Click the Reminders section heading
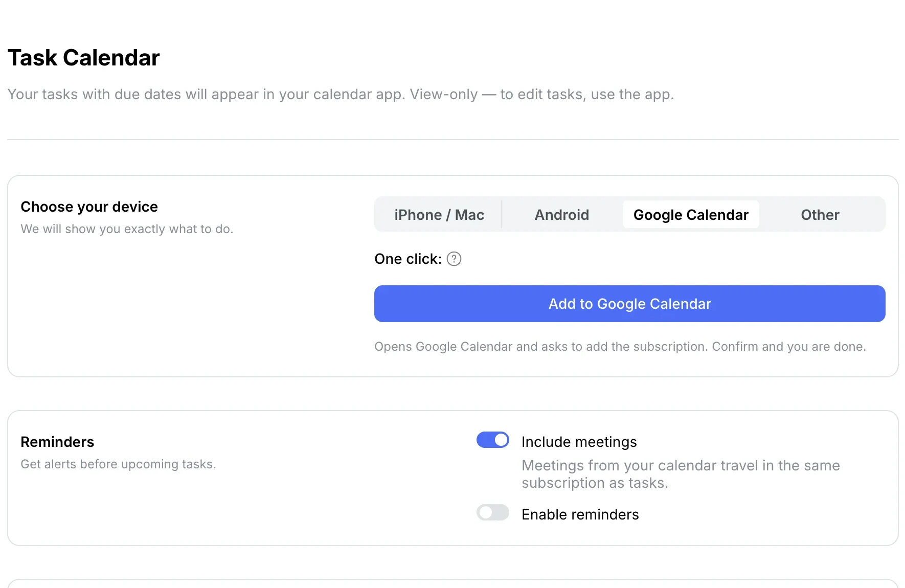Screen dimensions: 905x588 [57, 442]
